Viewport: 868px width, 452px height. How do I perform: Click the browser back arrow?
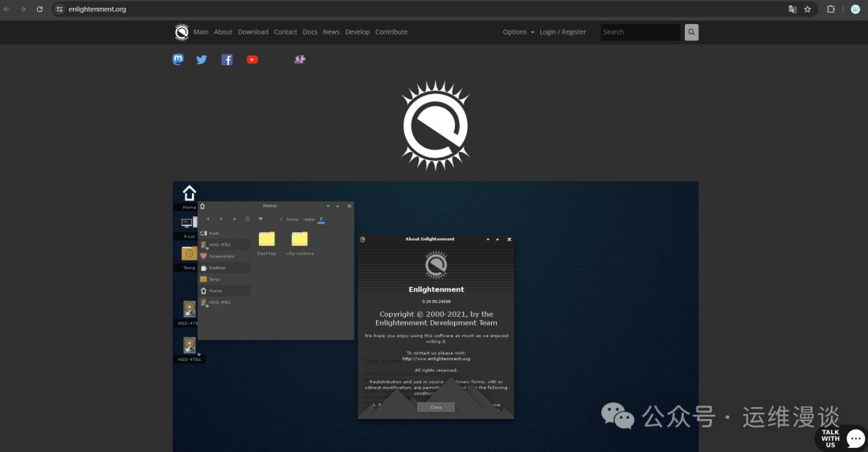6,10
